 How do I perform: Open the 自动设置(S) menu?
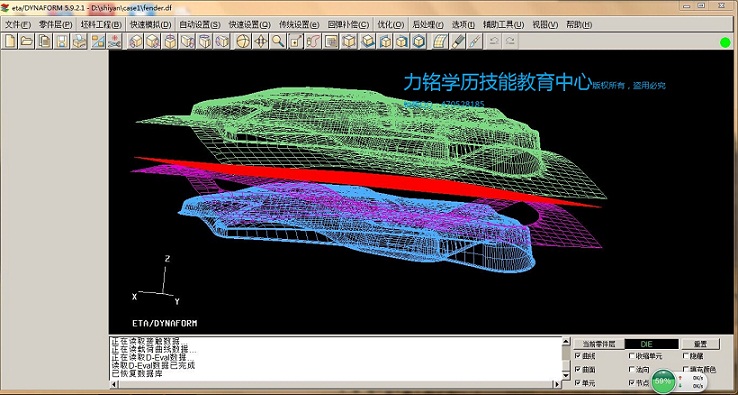[x=200, y=24]
